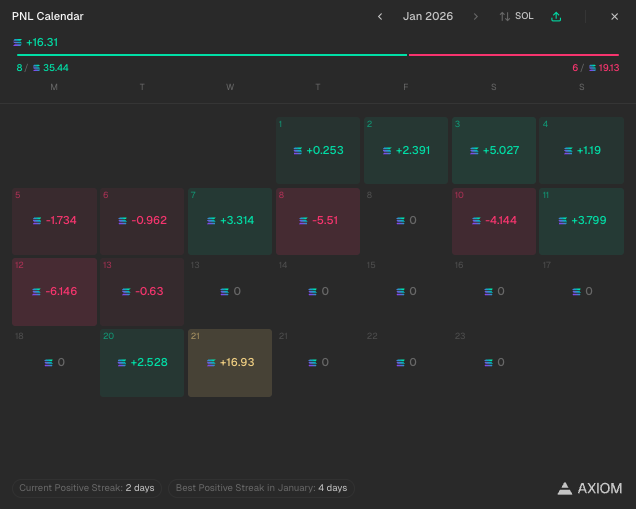Select day 12 cell showing -6.146
Image resolution: width=636 pixels, height=509 pixels.
coord(54,292)
